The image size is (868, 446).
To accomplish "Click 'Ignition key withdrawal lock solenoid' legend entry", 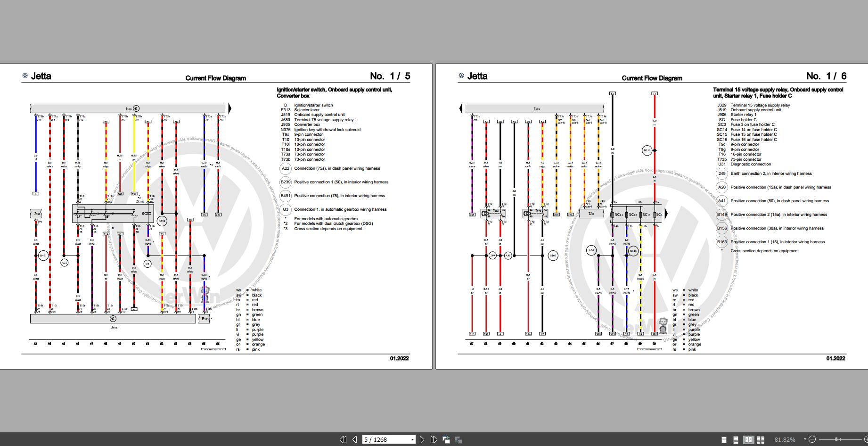I will (x=328, y=130).
